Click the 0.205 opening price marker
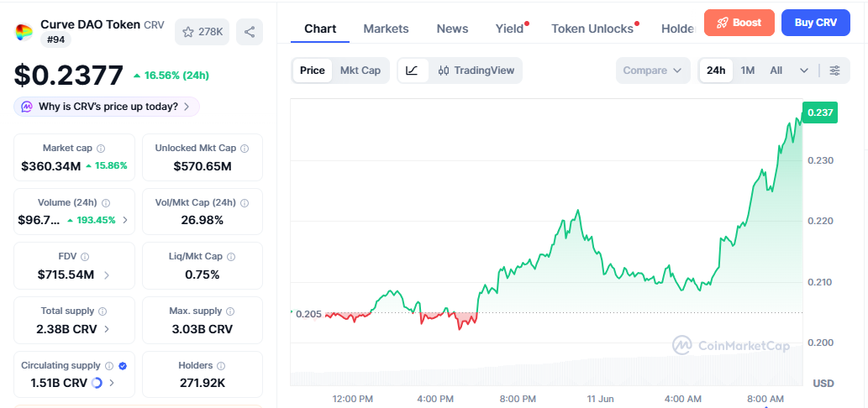The image size is (868, 408). coord(308,314)
